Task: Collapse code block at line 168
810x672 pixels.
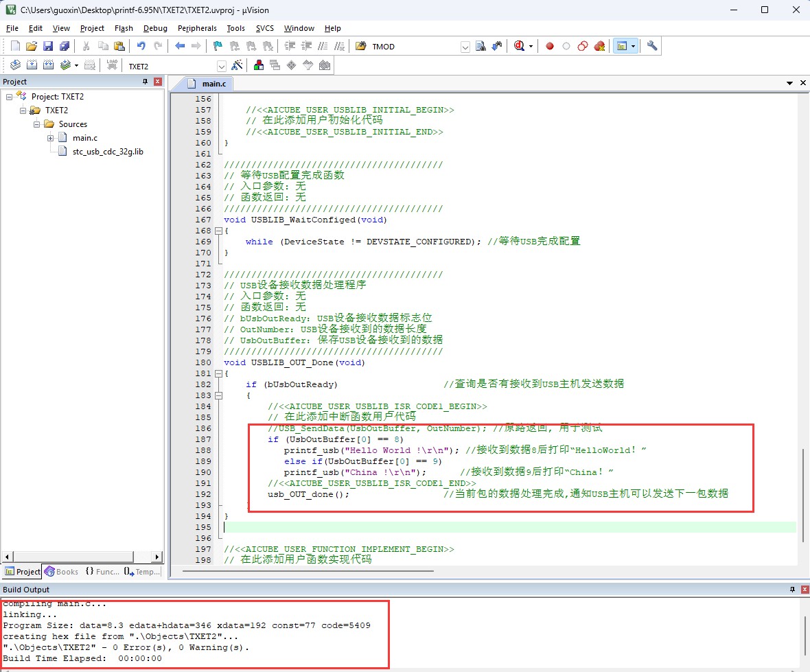Action: tap(218, 231)
